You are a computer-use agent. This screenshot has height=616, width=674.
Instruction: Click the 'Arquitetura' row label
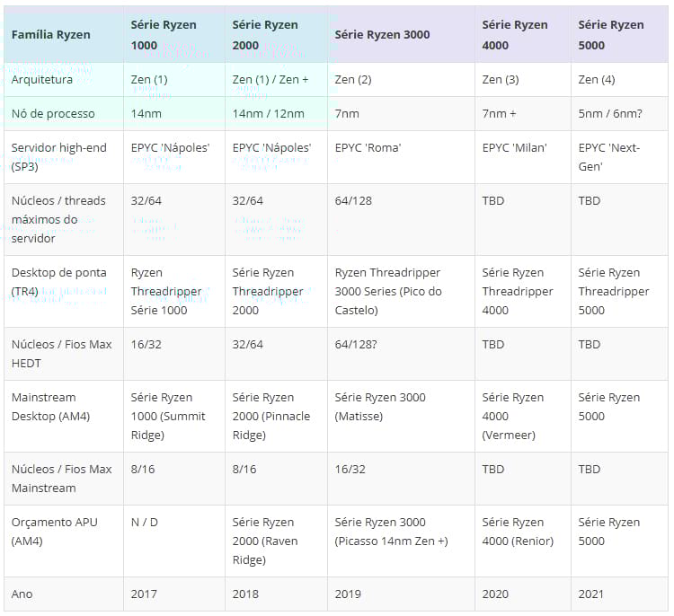click(64, 80)
